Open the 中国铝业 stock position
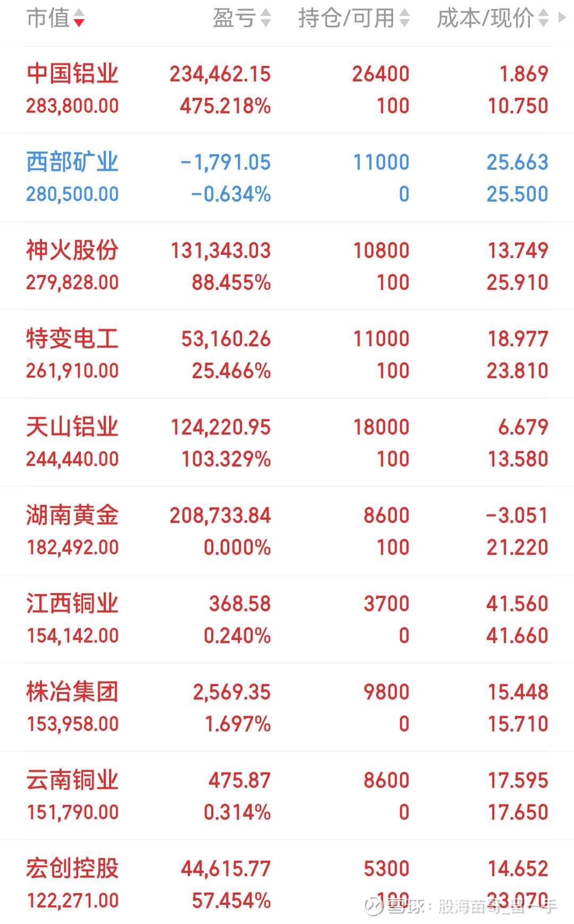This screenshot has height=924, width=574. point(72,74)
